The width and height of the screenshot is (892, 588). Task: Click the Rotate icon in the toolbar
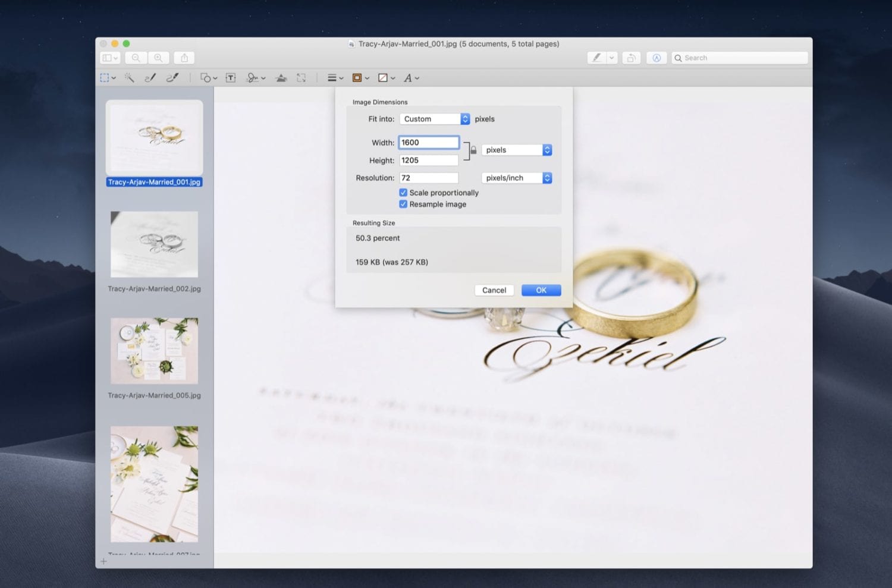(x=631, y=58)
